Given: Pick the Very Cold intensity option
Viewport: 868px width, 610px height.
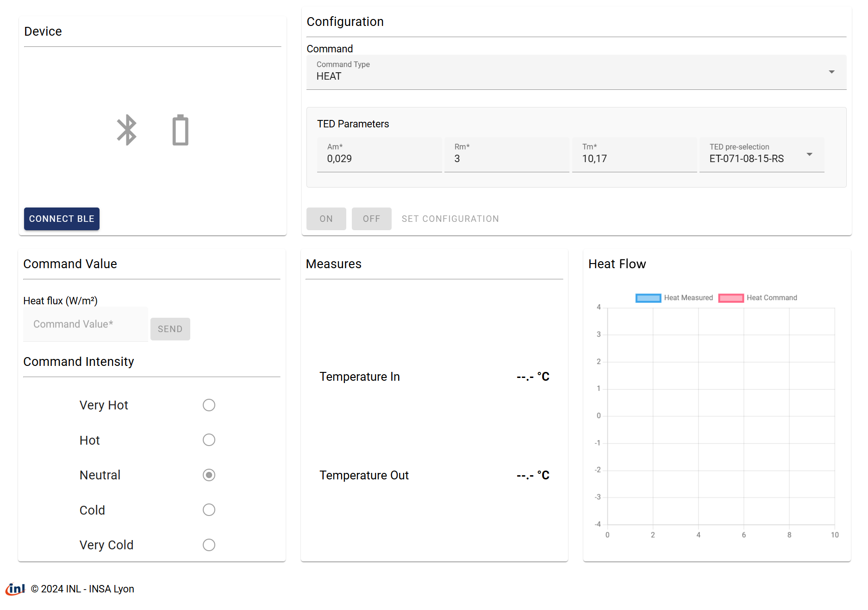Looking at the screenshot, I should tap(209, 545).
